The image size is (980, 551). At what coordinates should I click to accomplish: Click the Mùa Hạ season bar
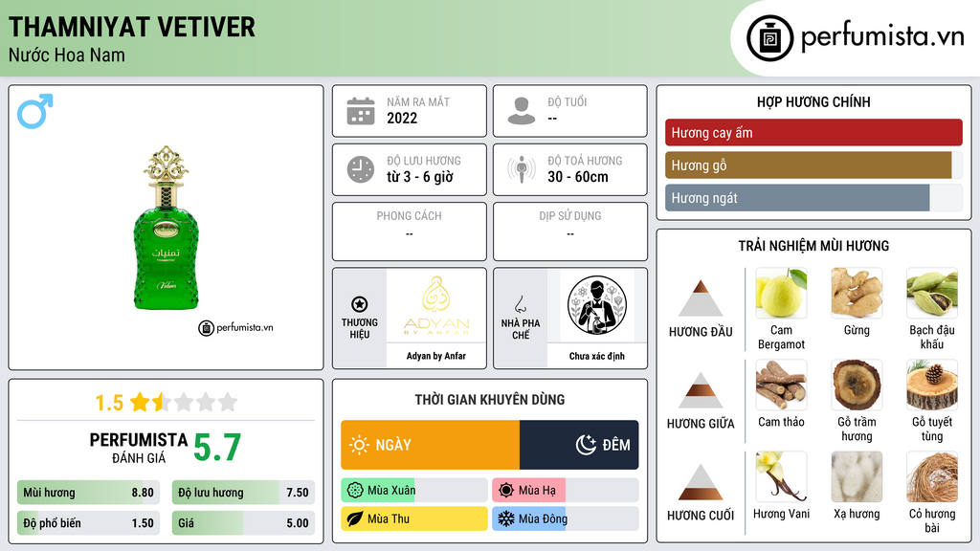(565, 491)
